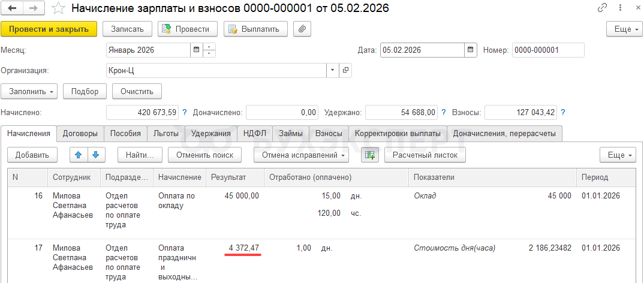This screenshot has height=283, width=644.
Task: Open Пособия tab
Action: [125, 134]
